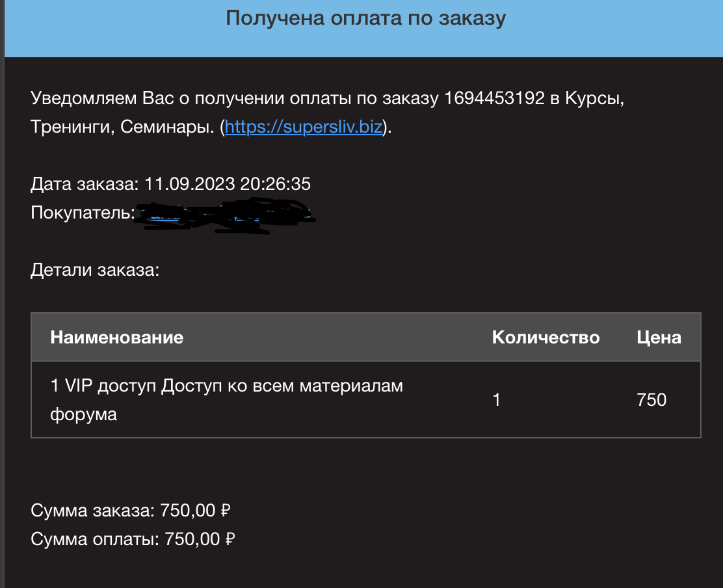This screenshot has height=588, width=723.
Task: Click the word 'форума' in the item row
Action: 83,414
